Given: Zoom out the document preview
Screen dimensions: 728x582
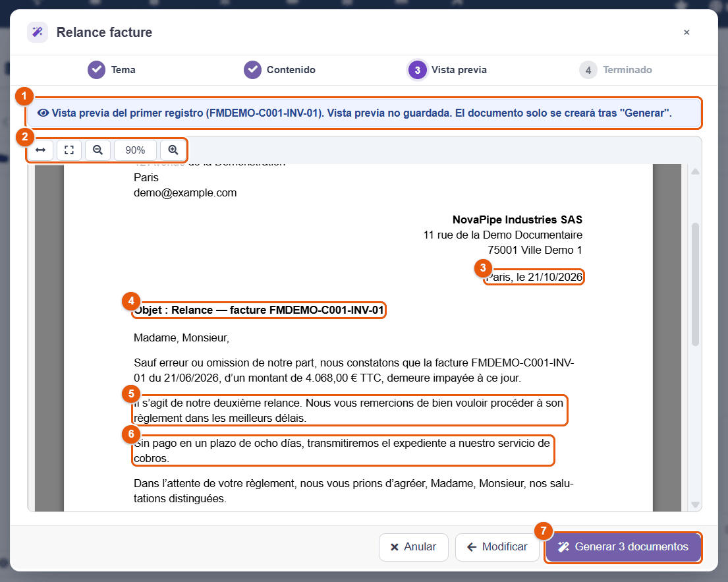Looking at the screenshot, I should coord(98,150).
